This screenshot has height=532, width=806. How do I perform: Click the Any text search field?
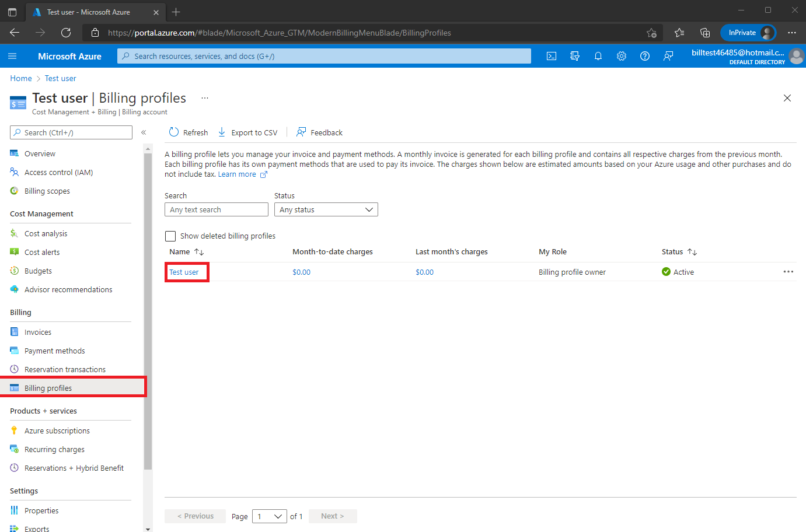pos(217,209)
